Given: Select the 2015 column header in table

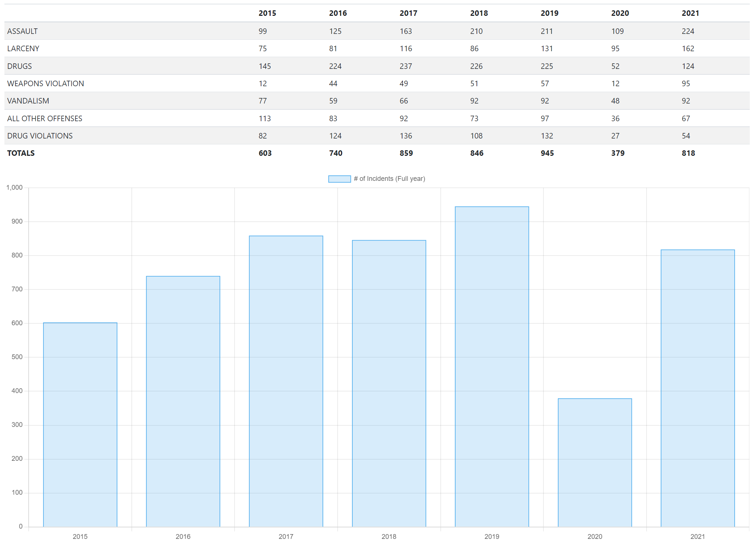Looking at the screenshot, I should [267, 13].
